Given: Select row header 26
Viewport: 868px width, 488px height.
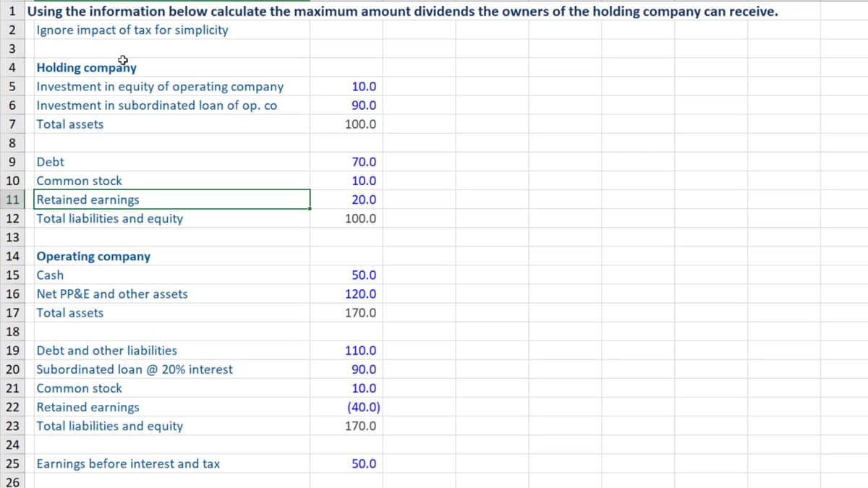Looking at the screenshot, I should click(x=12, y=481).
